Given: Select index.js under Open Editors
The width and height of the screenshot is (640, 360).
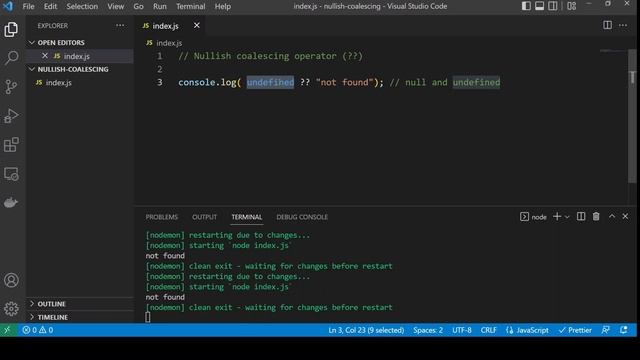Looking at the screenshot, I should (x=80, y=56).
